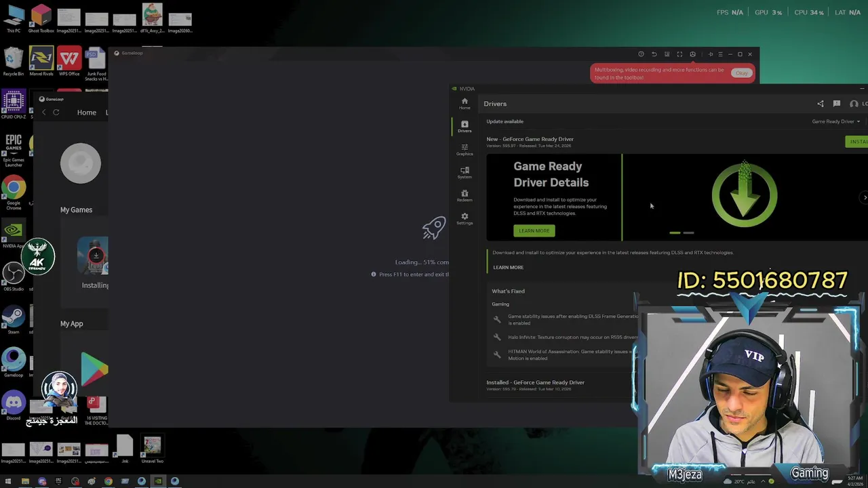The height and width of the screenshot is (488, 868).
Task: Select the second banner carousel indicator
Action: (688, 232)
